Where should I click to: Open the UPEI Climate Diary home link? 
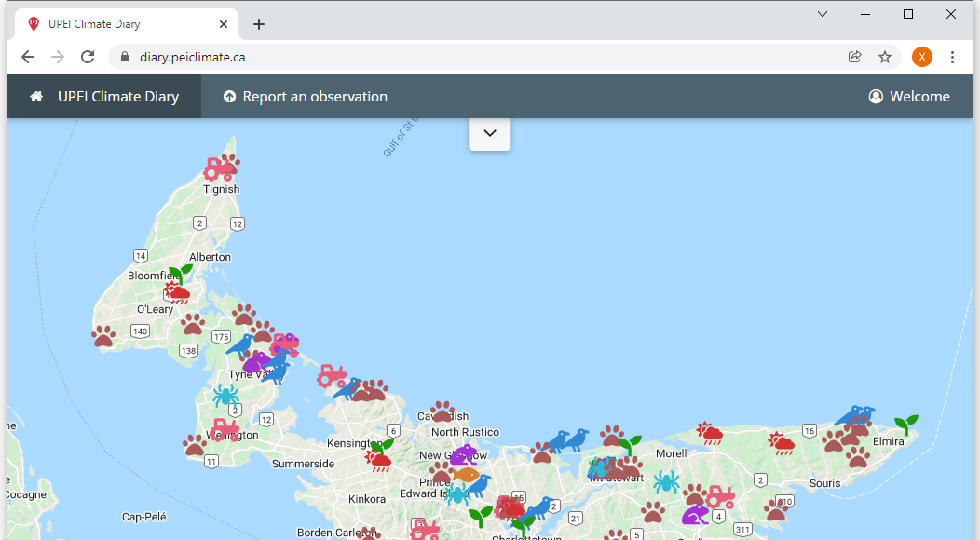coord(104,96)
